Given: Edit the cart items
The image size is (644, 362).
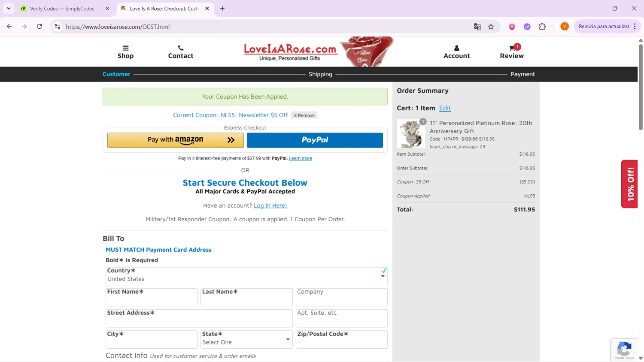Looking at the screenshot, I should click(445, 108).
